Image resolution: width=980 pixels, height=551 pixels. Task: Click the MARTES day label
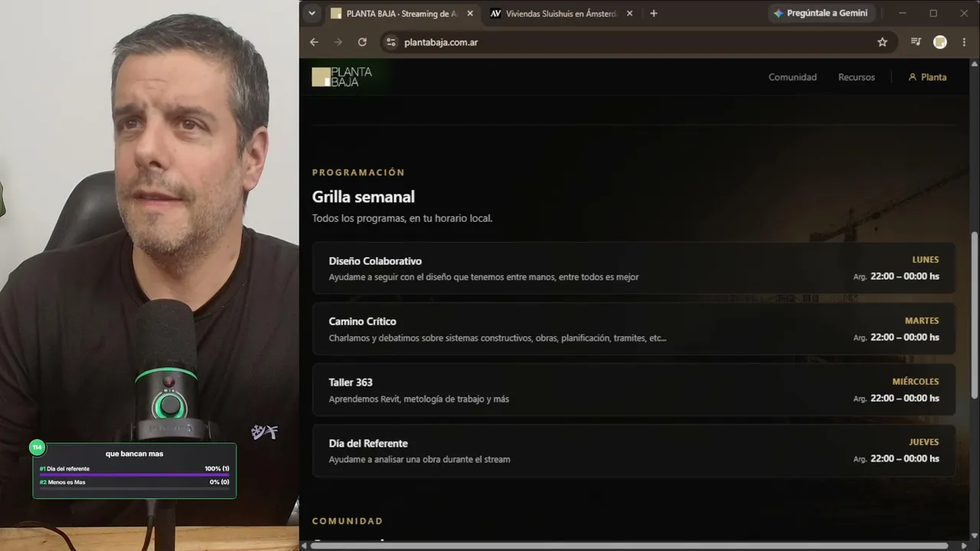click(x=922, y=321)
